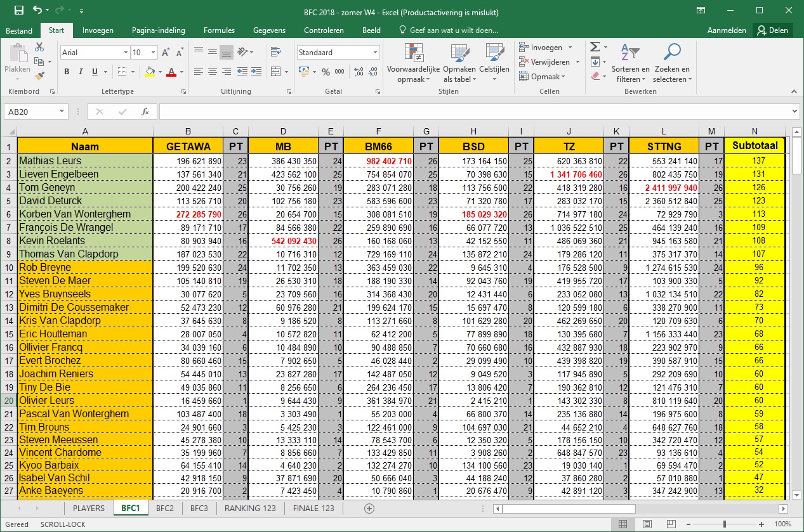Open the Arial font name dropdown
The height and width of the screenshot is (532, 804).
125,53
